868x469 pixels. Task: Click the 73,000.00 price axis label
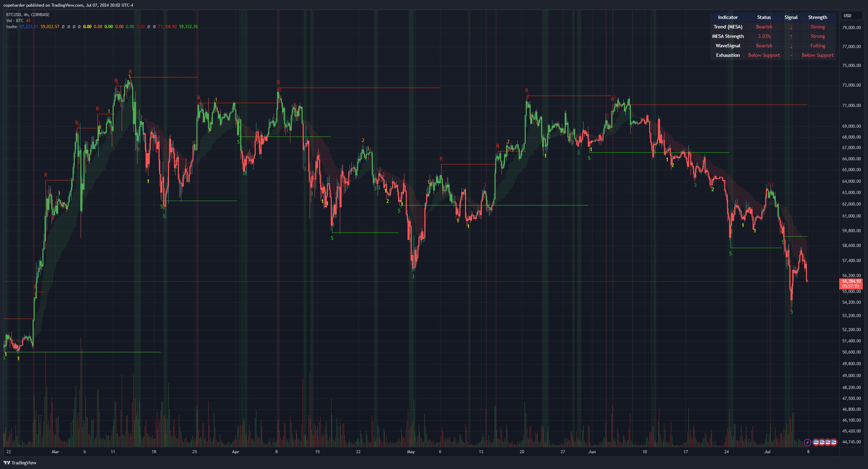click(x=852, y=85)
